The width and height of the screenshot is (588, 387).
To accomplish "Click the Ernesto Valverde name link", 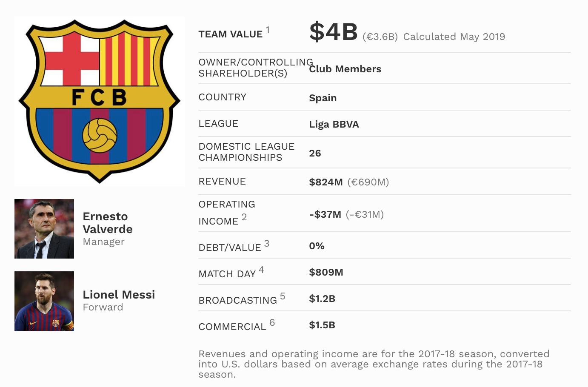I will pos(108,223).
